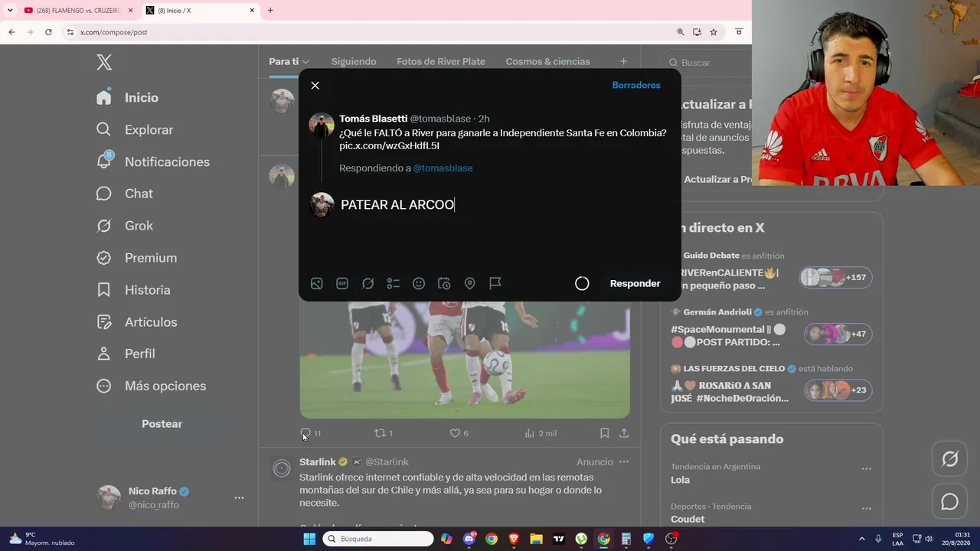980x551 pixels.
Task: Open the Lola trending topic
Action: 681,480
